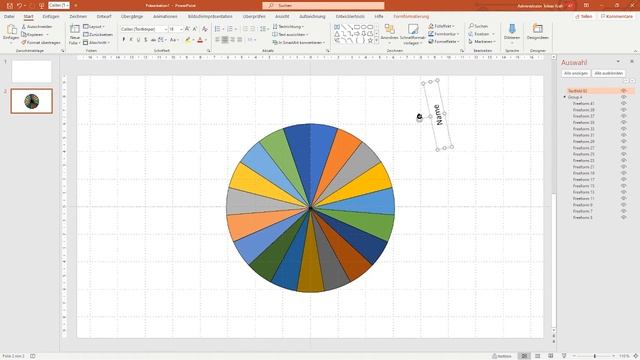The height and width of the screenshot is (360, 640).
Task: Insert a Neue Folie slide
Action: click(x=74, y=35)
